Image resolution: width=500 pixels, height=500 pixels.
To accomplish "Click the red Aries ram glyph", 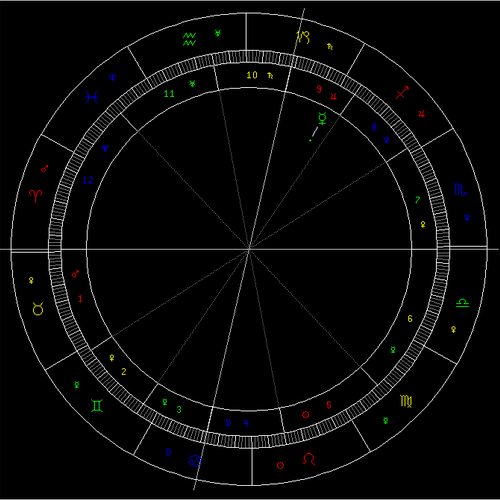I will (x=36, y=196).
